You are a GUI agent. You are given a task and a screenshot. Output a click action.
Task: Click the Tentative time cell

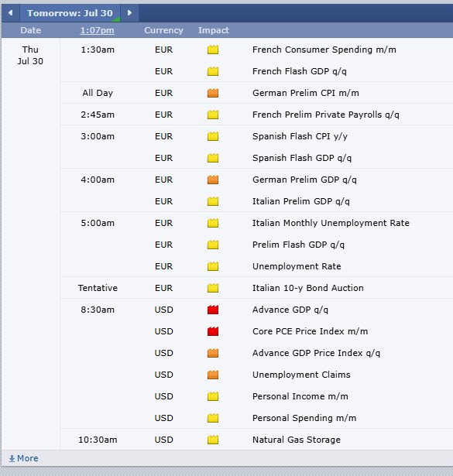(x=98, y=288)
